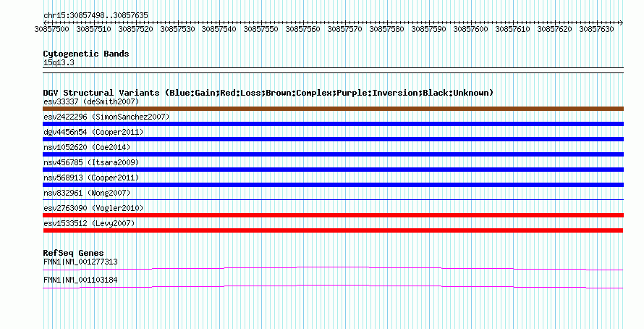Click ruler position 30857510
Image resolution: width=644 pixels, height=329 pixels.
(x=93, y=29)
